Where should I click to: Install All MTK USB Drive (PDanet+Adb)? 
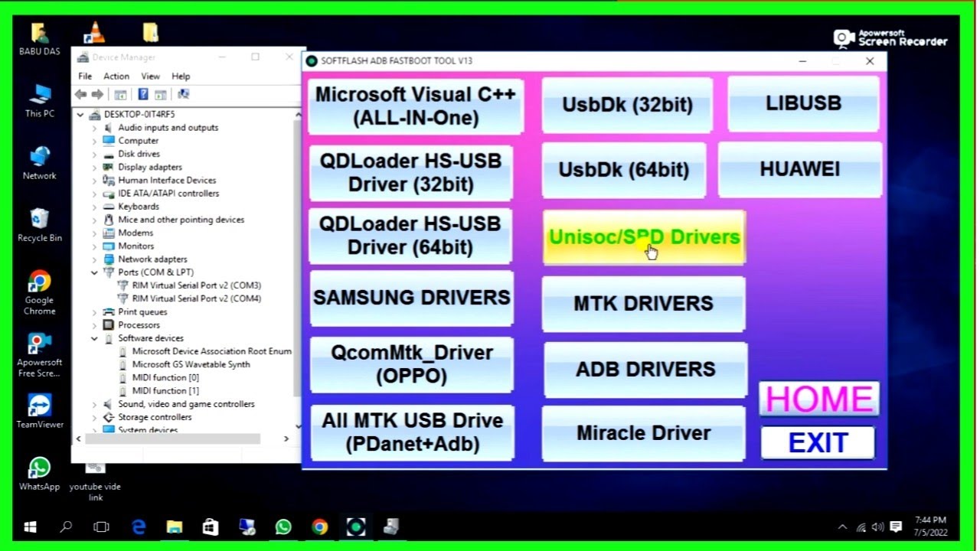412,432
